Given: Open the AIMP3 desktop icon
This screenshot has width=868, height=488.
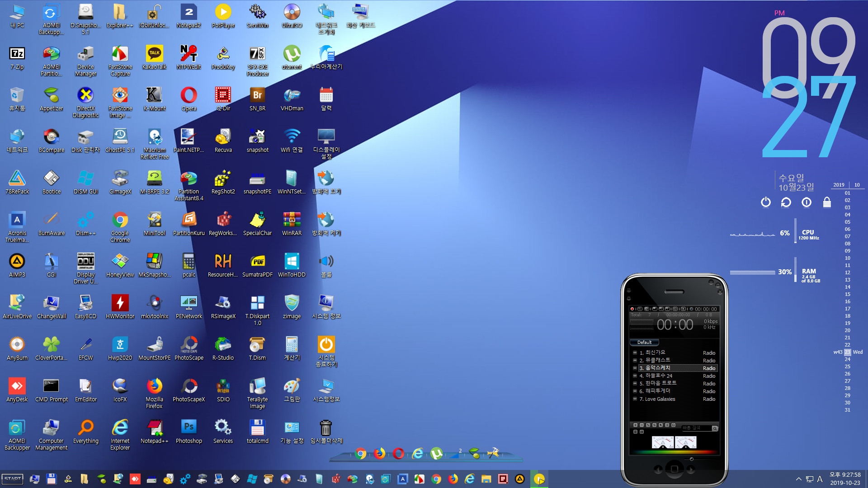Looking at the screenshot, I should (17, 266).
